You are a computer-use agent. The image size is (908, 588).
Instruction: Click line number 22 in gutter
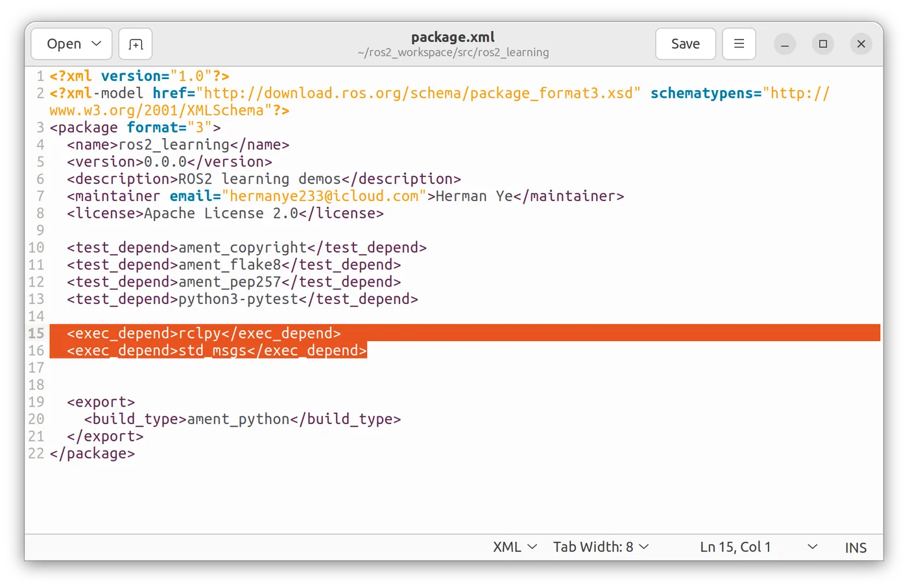point(36,454)
